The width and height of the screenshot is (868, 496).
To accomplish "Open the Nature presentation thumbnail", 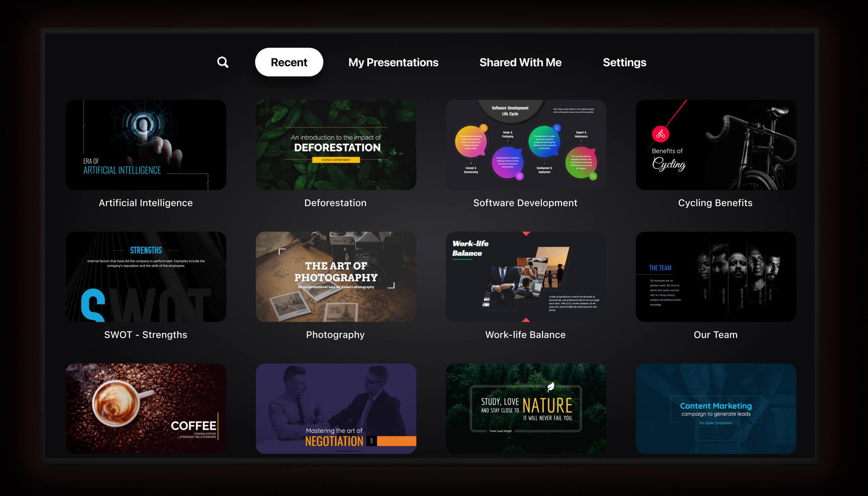I will [525, 407].
